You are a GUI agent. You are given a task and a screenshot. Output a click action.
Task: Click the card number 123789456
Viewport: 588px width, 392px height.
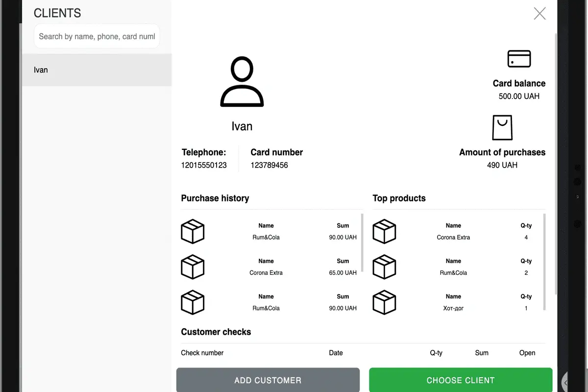point(269,165)
